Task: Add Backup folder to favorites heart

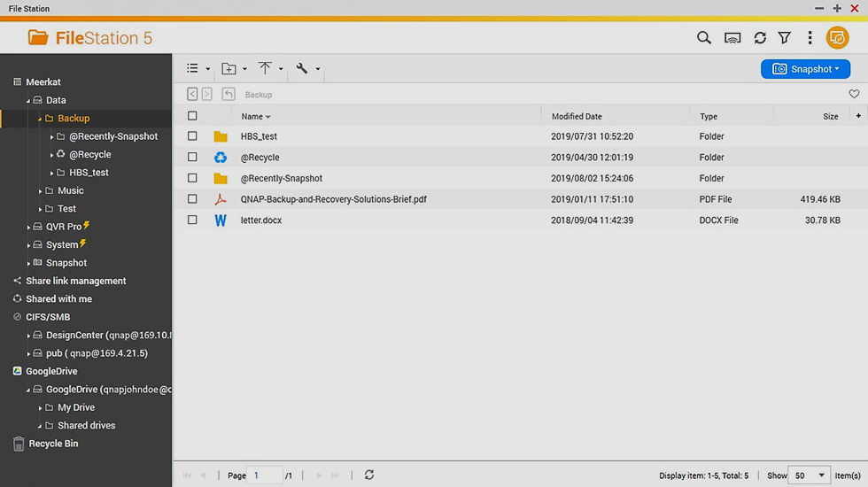Action: tap(854, 95)
